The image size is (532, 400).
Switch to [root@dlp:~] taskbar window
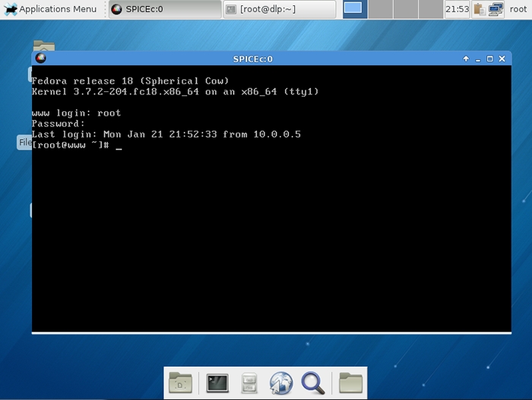(279, 9)
